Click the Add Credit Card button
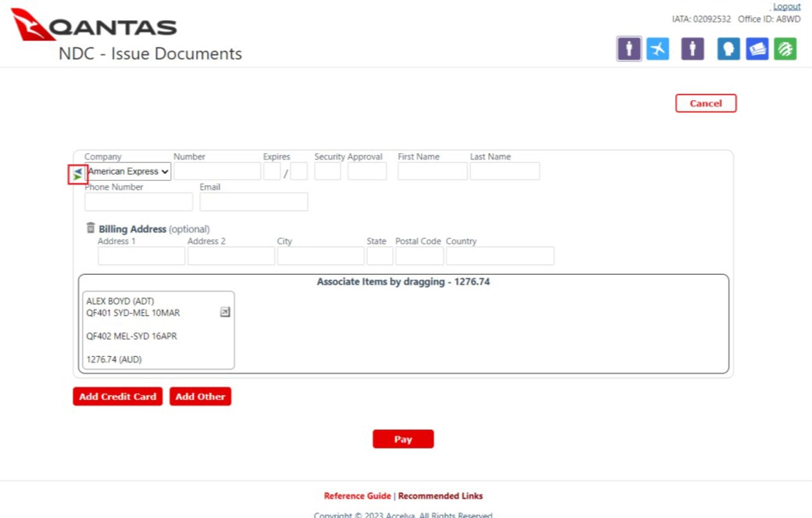This screenshot has height=518, width=812. tap(118, 396)
